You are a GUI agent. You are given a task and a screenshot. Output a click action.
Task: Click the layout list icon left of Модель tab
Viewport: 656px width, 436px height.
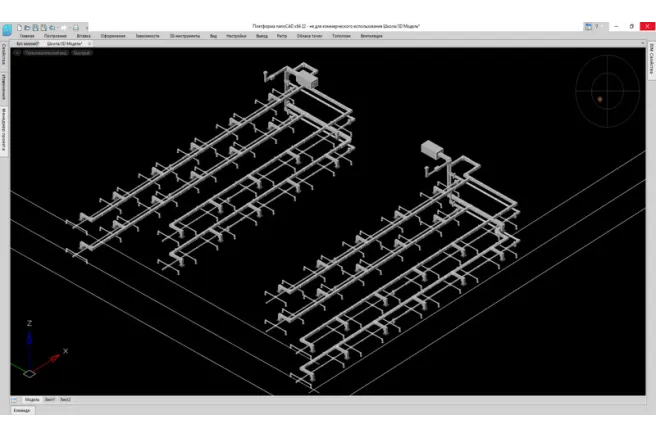16,399
